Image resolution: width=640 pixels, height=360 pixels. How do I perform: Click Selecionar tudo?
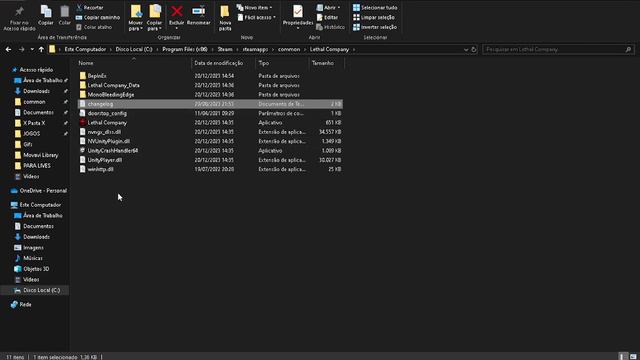[x=375, y=7]
